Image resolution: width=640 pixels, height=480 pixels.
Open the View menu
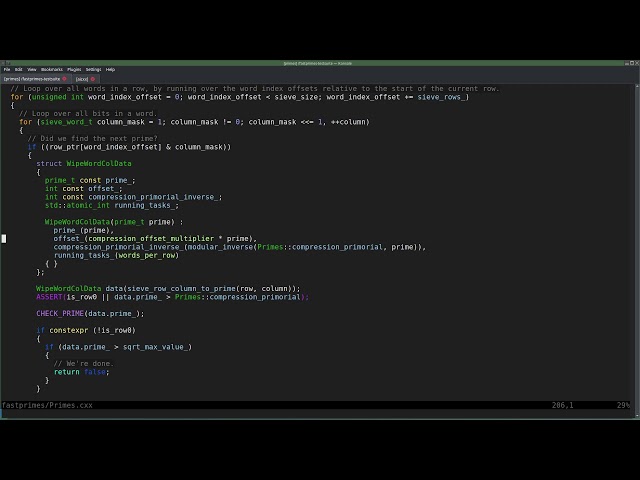click(31, 69)
